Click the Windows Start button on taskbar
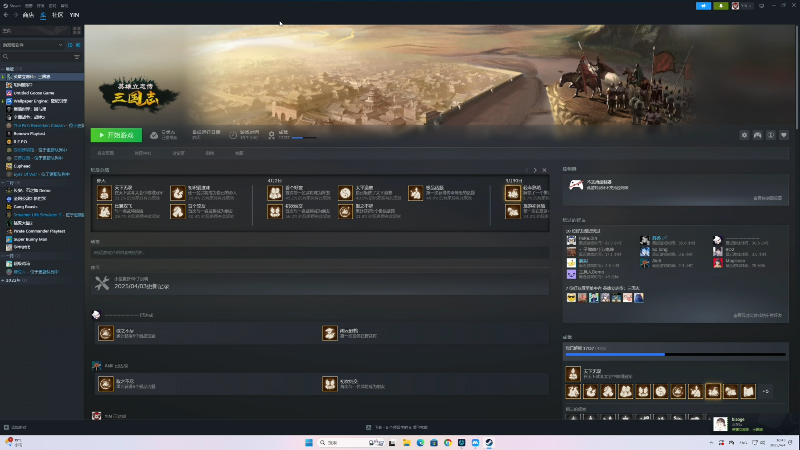This screenshot has height=450, width=800. (x=309, y=442)
